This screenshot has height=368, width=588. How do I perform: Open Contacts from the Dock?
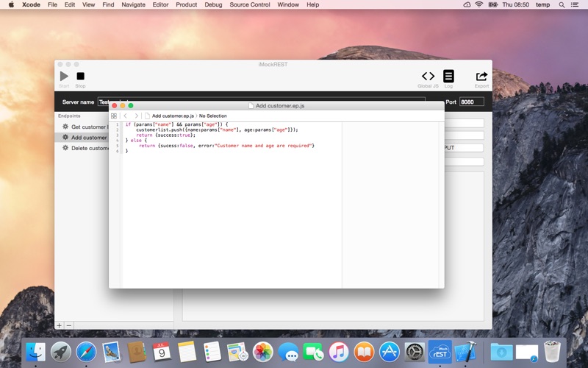coord(137,353)
